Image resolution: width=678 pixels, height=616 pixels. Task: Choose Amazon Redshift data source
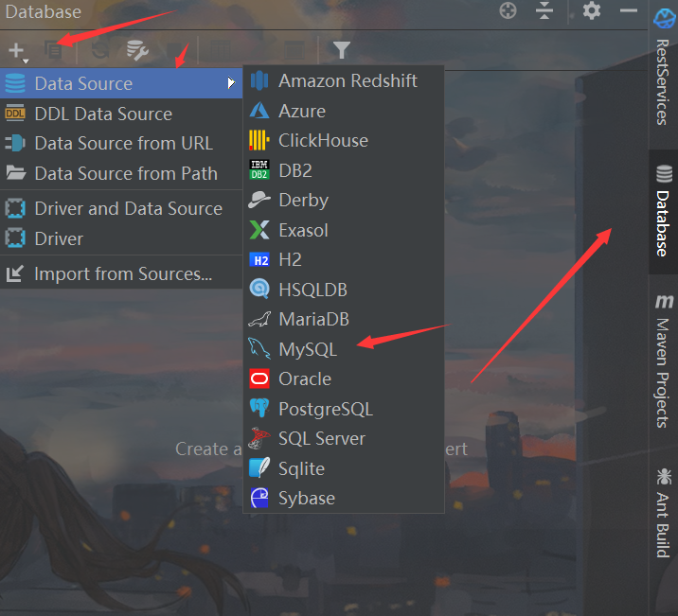(x=344, y=80)
